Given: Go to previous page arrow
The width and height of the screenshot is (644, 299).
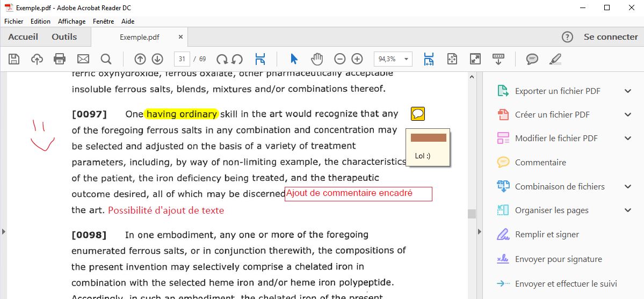Looking at the screenshot, I should 140,59.
